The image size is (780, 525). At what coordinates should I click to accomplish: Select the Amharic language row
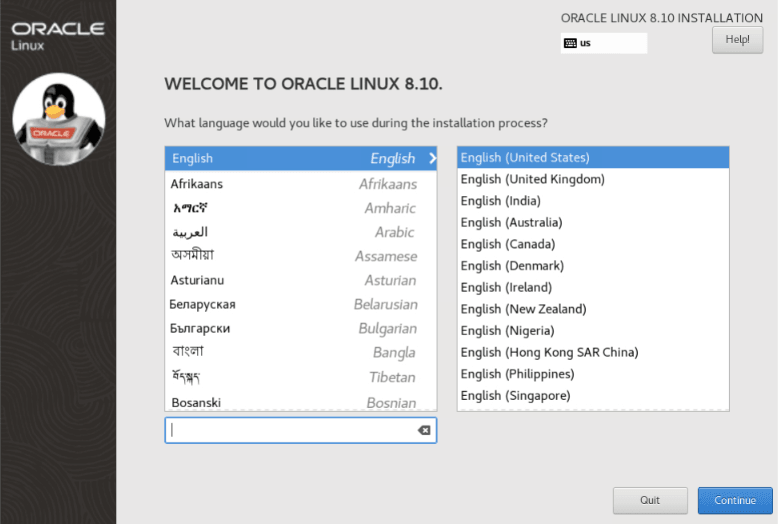[300, 208]
